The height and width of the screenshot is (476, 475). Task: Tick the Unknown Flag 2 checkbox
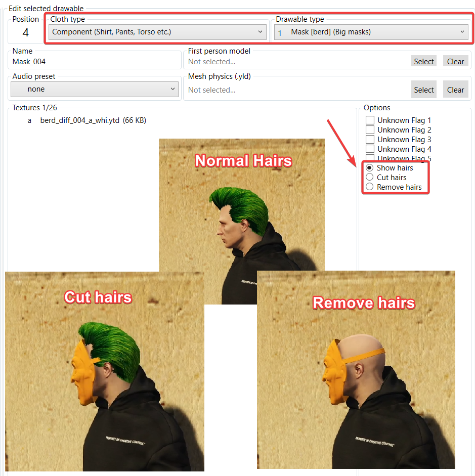370,130
